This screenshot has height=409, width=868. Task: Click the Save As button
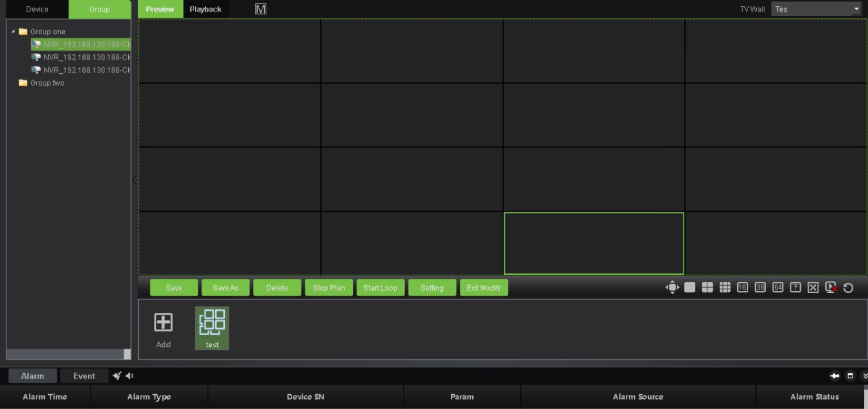point(225,288)
